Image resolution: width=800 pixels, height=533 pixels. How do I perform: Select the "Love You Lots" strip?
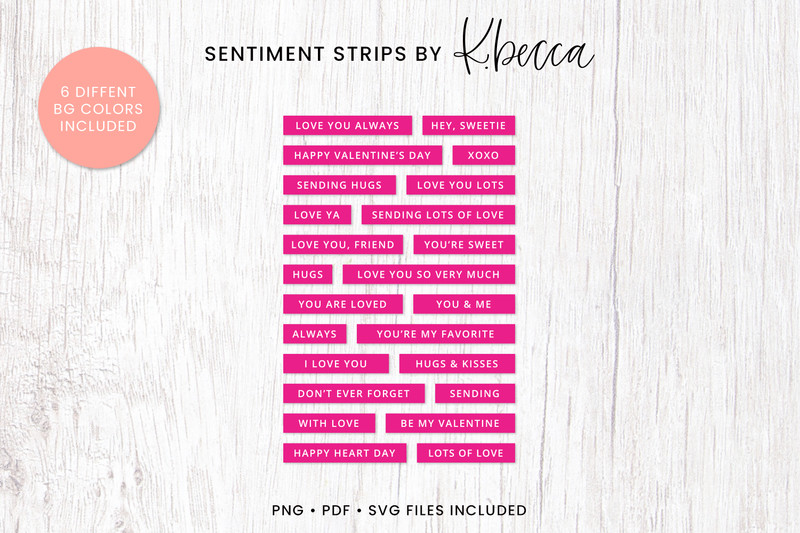pyautogui.click(x=460, y=185)
